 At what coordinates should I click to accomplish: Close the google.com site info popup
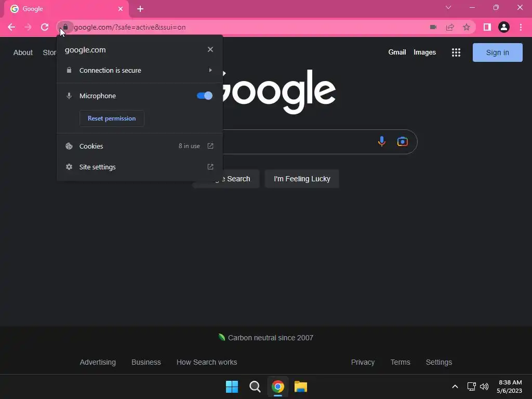coord(210,49)
